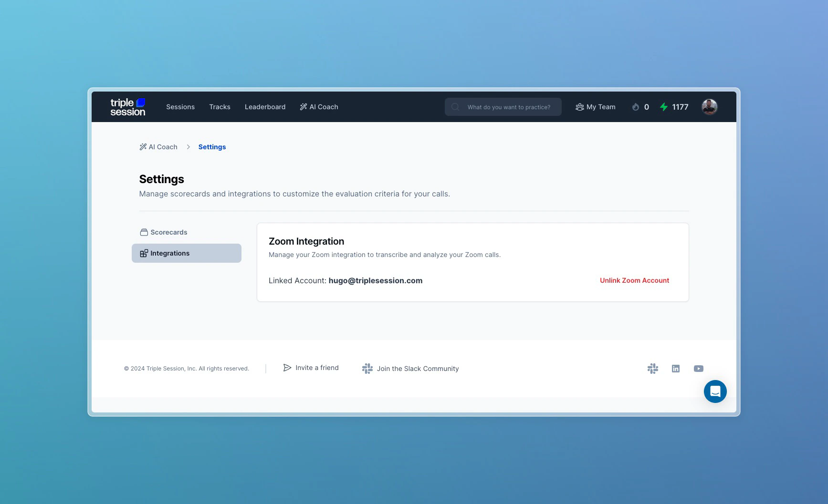The image size is (828, 504).
Task: Click the Zoom Integration heading
Action: coord(306,241)
